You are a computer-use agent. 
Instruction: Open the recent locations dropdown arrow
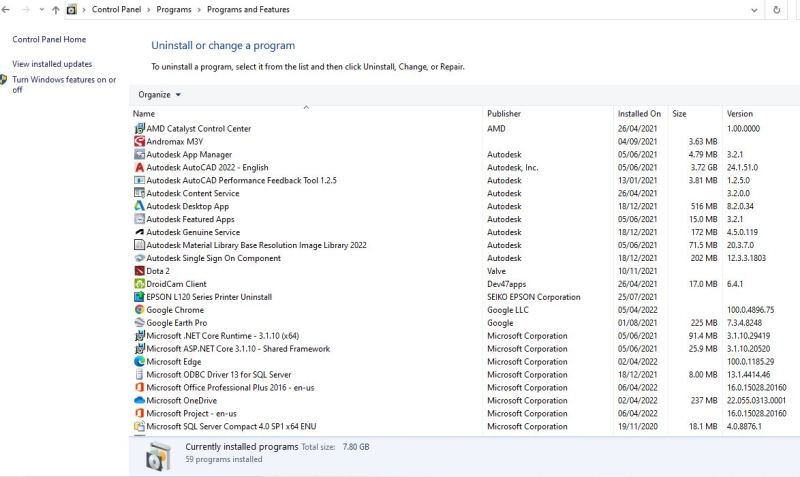pyautogui.click(x=41, y=10)
